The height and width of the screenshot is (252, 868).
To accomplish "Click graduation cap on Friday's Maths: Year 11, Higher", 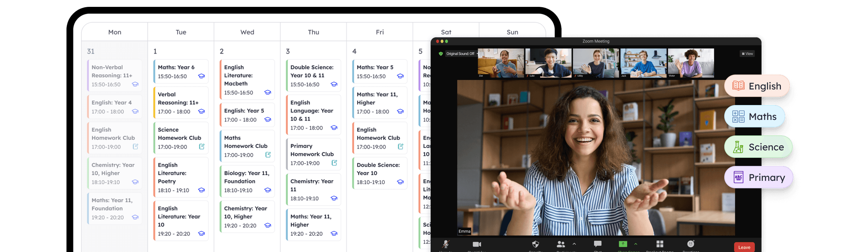I will pos(400,112).
